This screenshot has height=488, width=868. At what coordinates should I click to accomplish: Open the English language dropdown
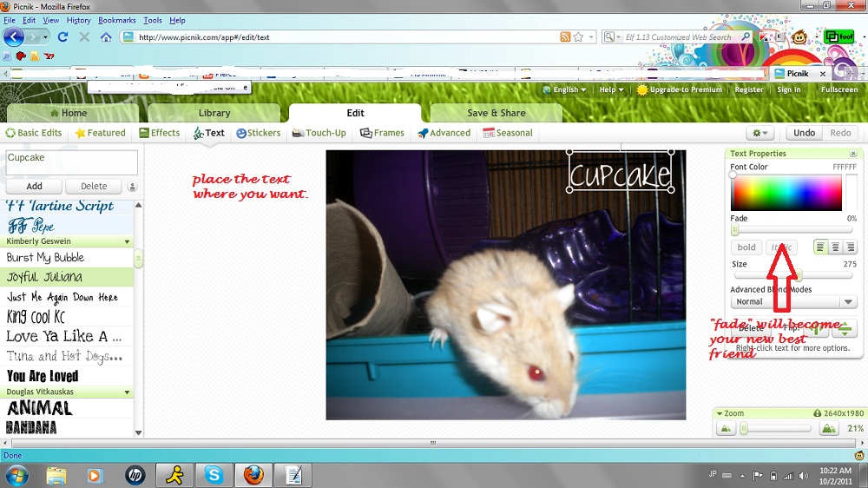click(x=564, y=89)
